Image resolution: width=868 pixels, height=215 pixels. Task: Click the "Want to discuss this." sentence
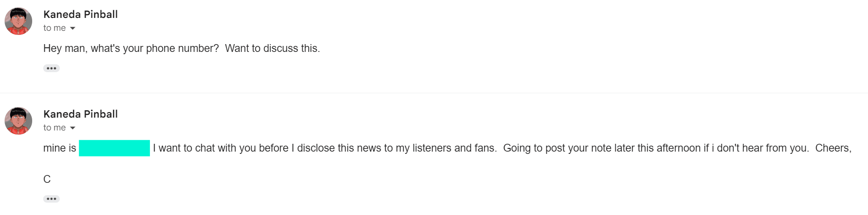pyautogui.click(x=272, y=49)
